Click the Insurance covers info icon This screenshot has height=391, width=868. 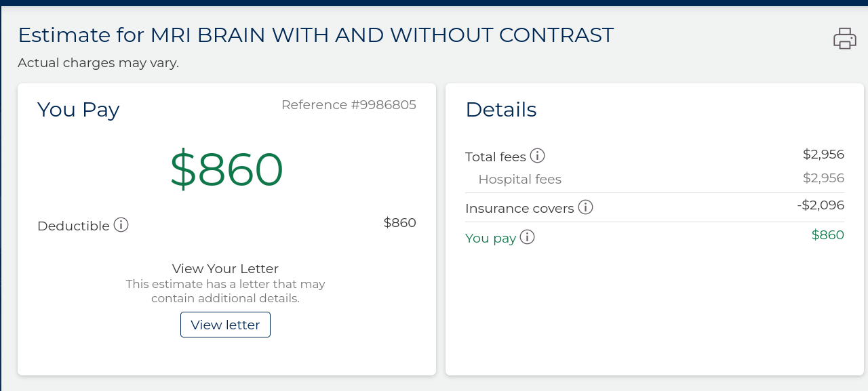click(x=585, y=207)
